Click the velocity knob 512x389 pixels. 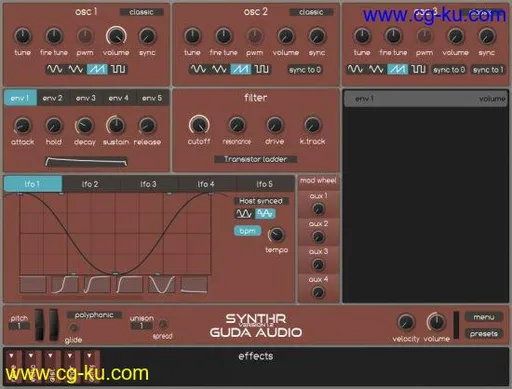[x=406, y=322]
